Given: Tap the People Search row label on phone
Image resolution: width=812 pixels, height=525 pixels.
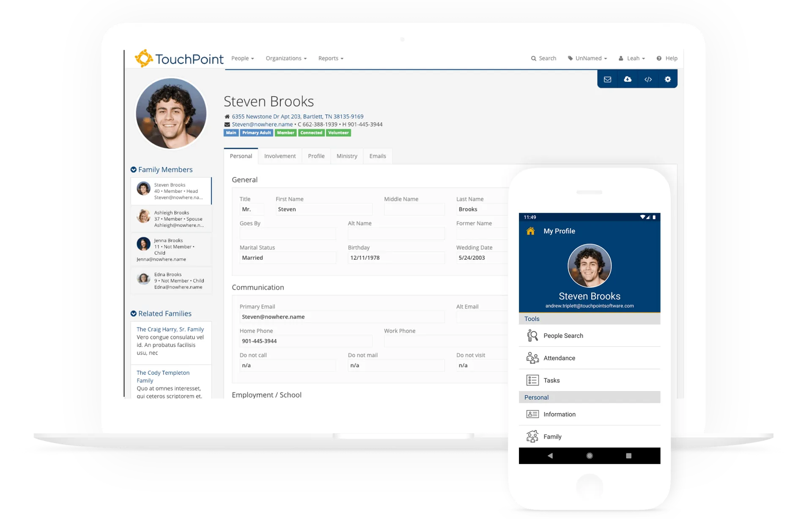Looking at the screenshot, I should [563, 335].
